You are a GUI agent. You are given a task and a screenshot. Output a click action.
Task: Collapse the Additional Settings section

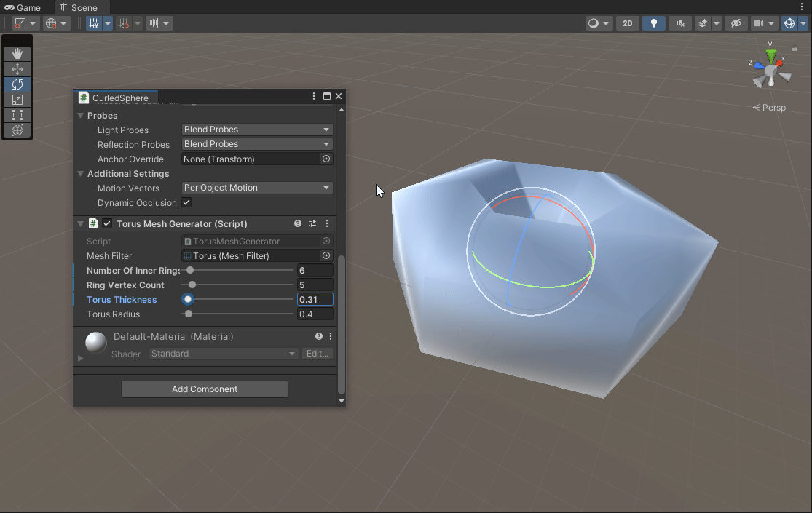coord(81,174)
